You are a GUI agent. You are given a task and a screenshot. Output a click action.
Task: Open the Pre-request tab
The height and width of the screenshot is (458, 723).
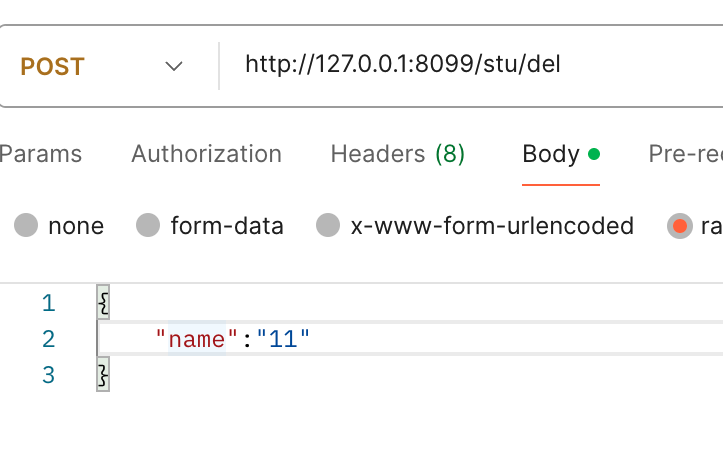tap(686, 154)
